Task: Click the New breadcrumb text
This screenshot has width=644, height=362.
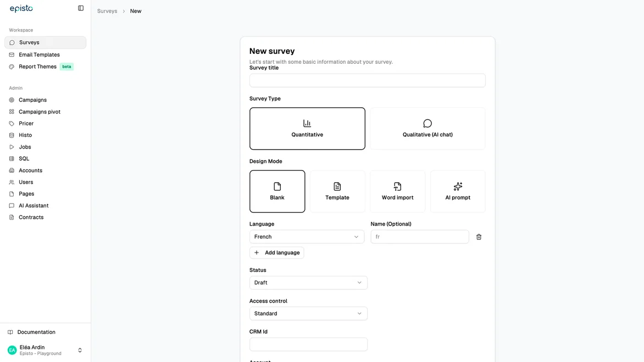Action: point(136,11)
